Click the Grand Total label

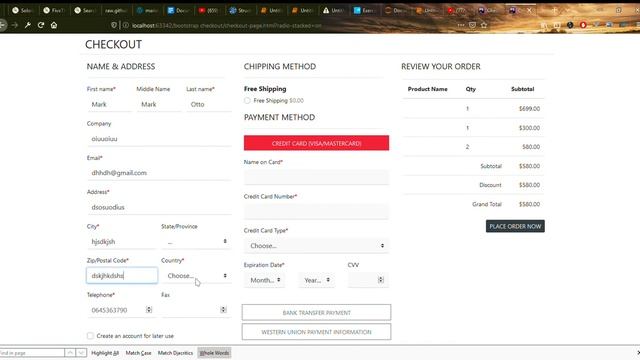[x=487, y=204]
